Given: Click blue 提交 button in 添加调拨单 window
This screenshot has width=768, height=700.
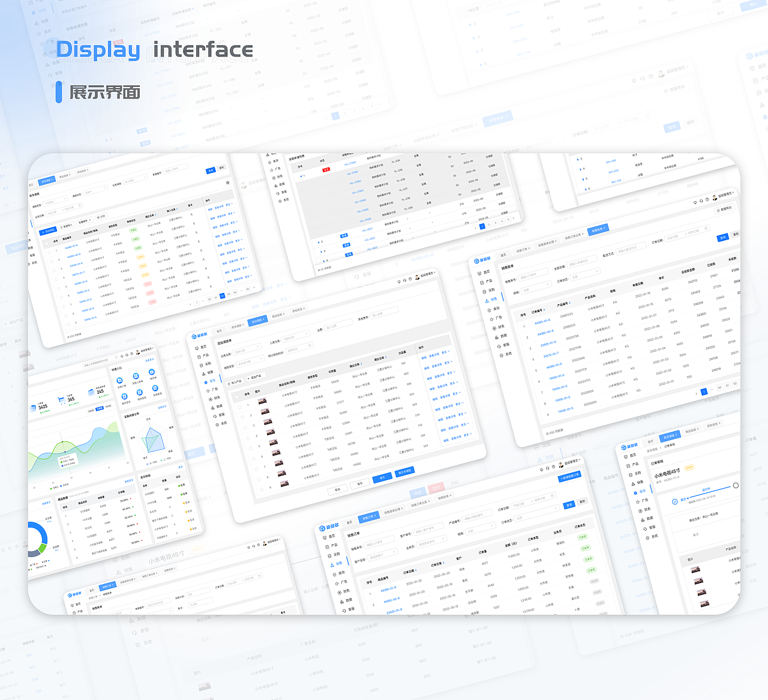Looking at the screenshot, I should (382, 478).
